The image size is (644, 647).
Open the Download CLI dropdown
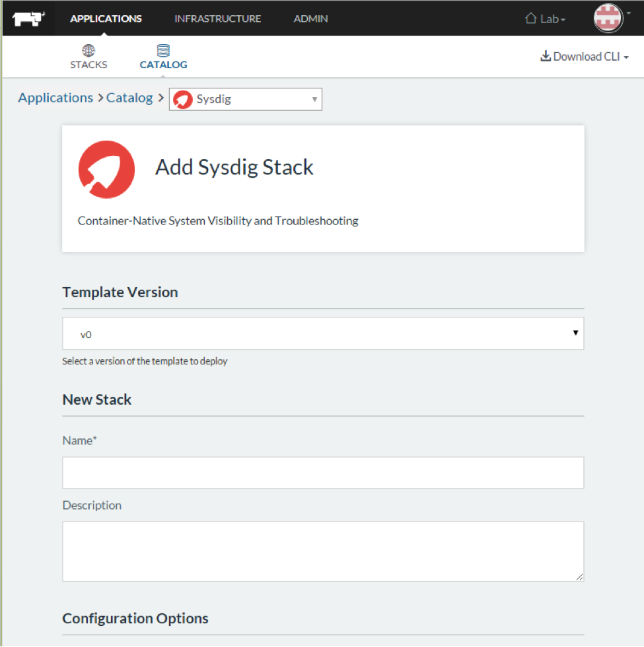point(585,57)
